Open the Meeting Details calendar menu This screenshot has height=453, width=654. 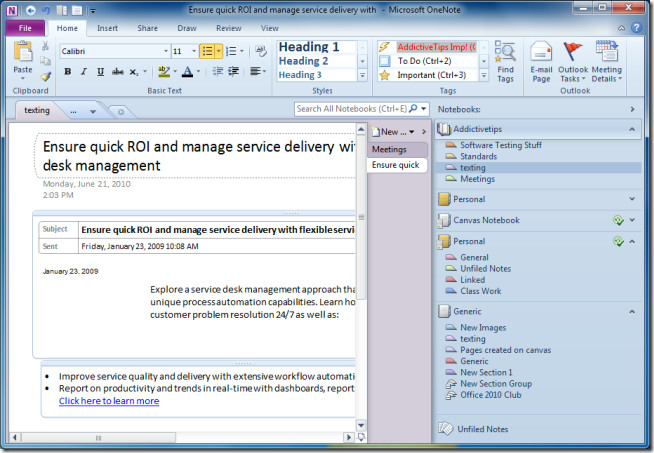point(606,62)
